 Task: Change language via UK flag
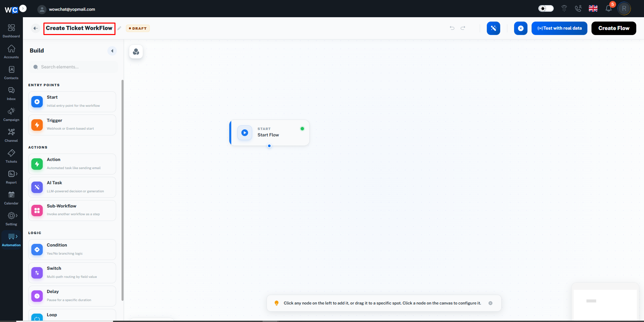(593, 8)
